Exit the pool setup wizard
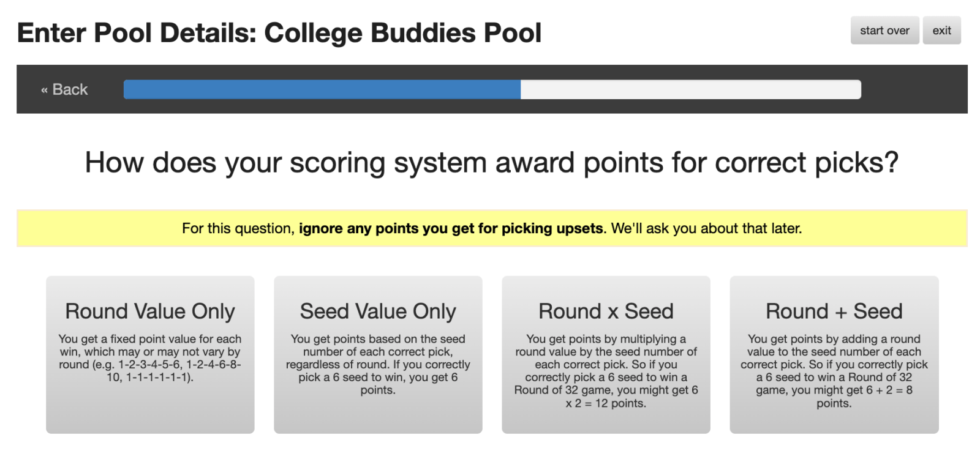The width and height of the screenshot is (980, 462). (941, 31)
